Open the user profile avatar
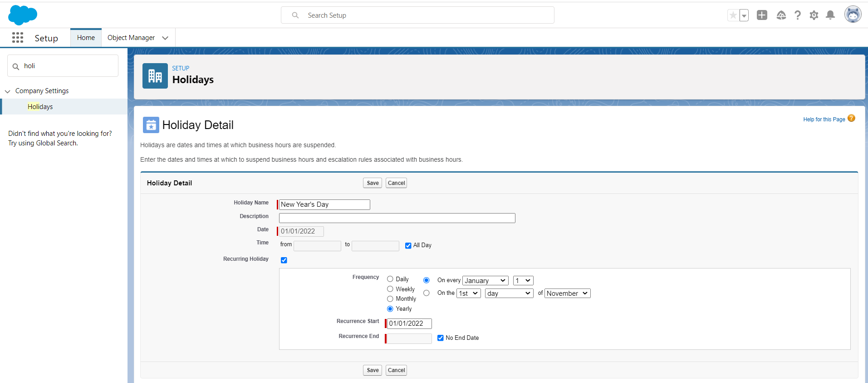 click(853, 15)
